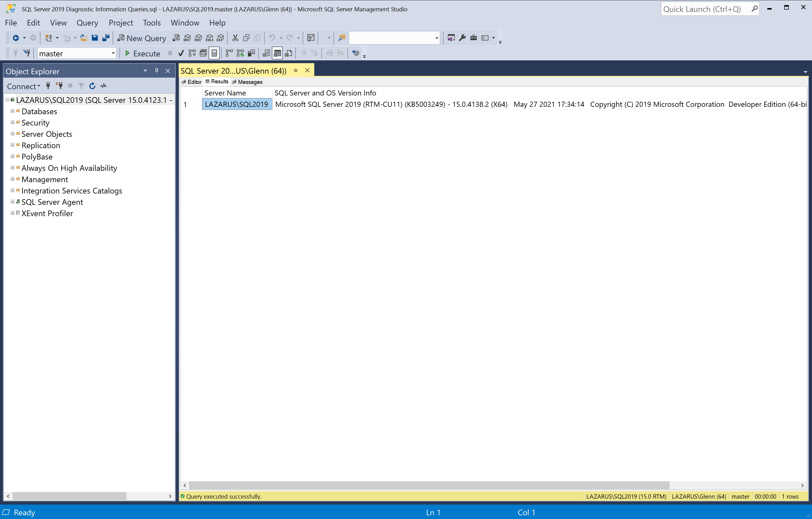
Task: Expand the Databases tree node
Action: click(x=12, y=111)
